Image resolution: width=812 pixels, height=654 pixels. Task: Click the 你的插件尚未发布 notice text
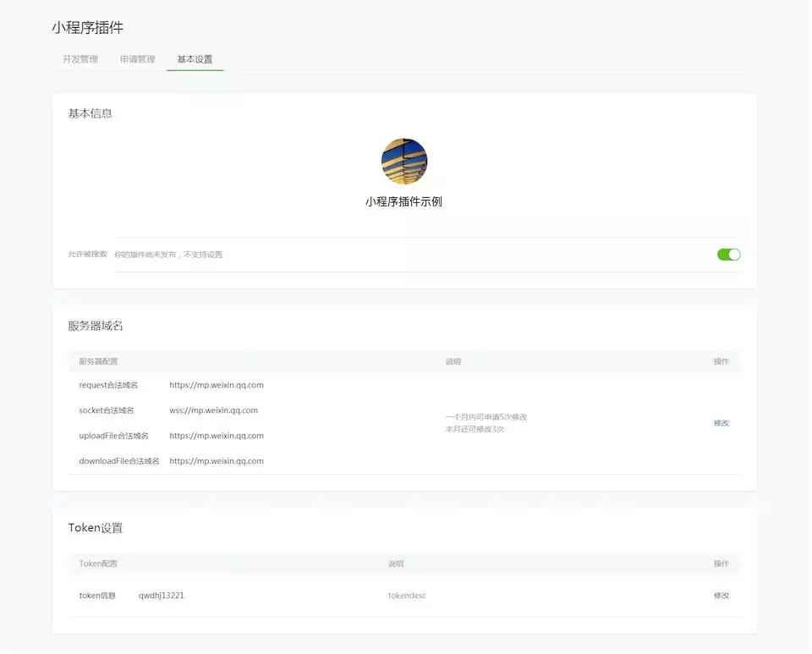click(x=168, y=255)
